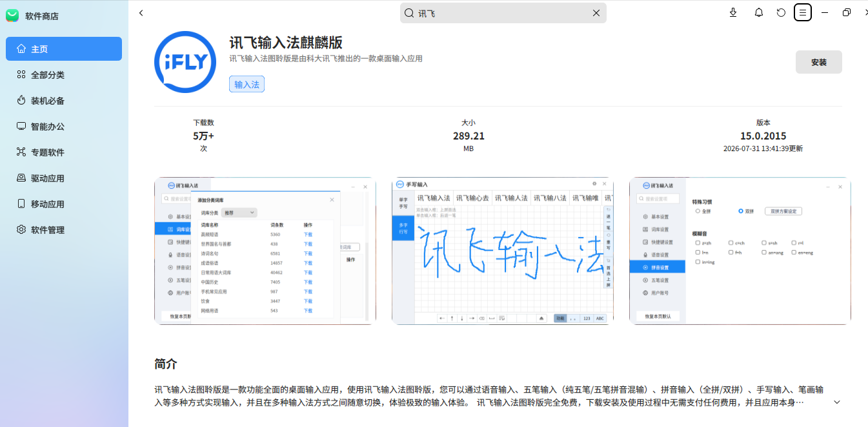Clear the search text with the X

tap(596, 13)
